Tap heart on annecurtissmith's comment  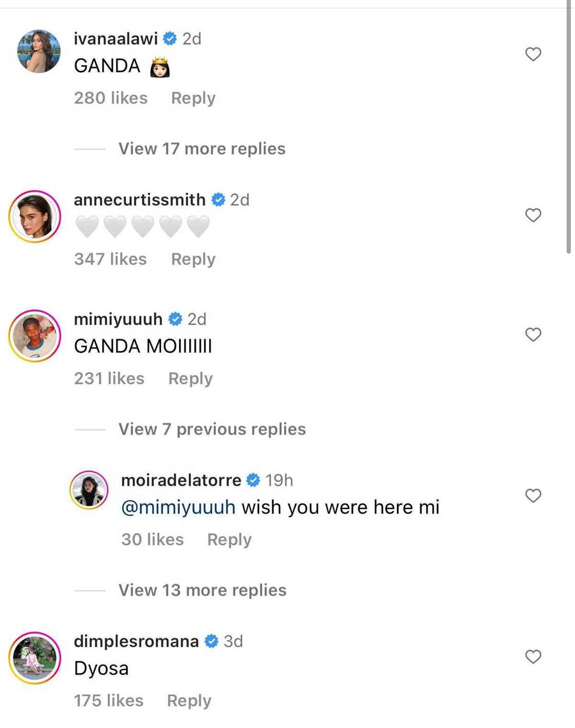533,215
